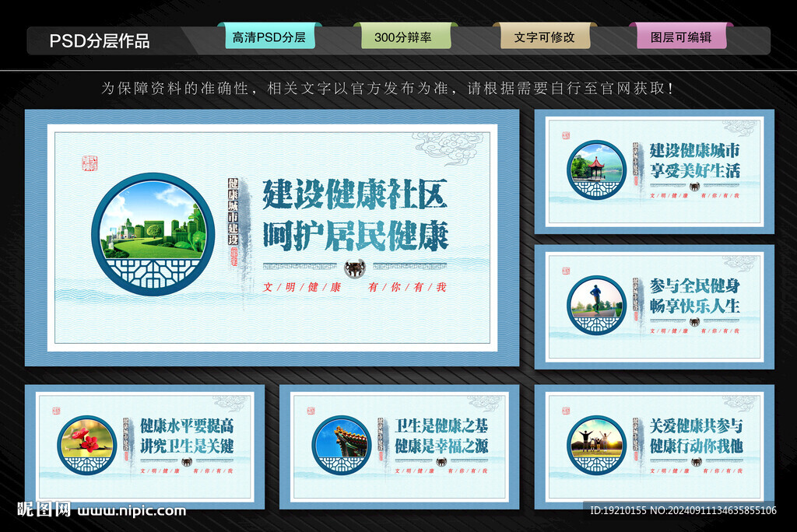Click the 关爱健康共参与 健康行动你我他 heading

[697, 436]
